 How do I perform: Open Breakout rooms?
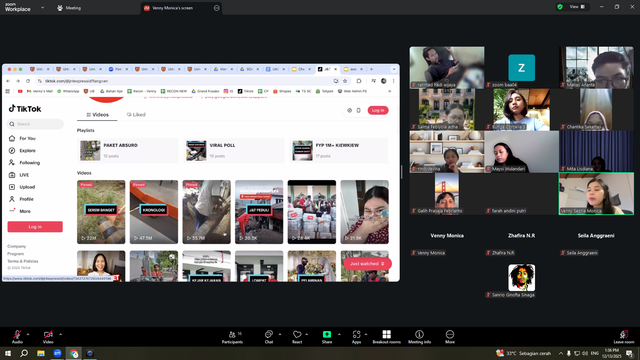click(x=387, y=336)
